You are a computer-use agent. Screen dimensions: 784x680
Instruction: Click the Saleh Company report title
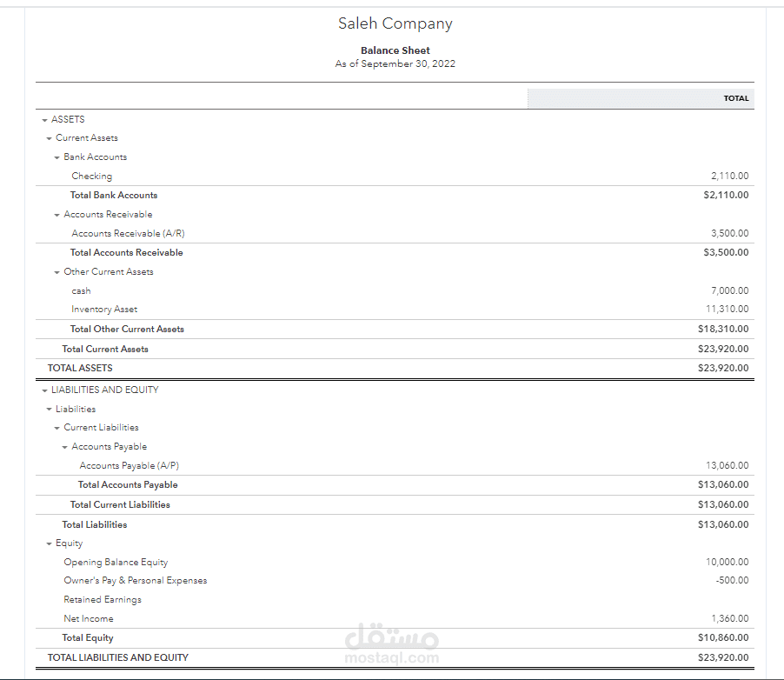coord(395,24)
